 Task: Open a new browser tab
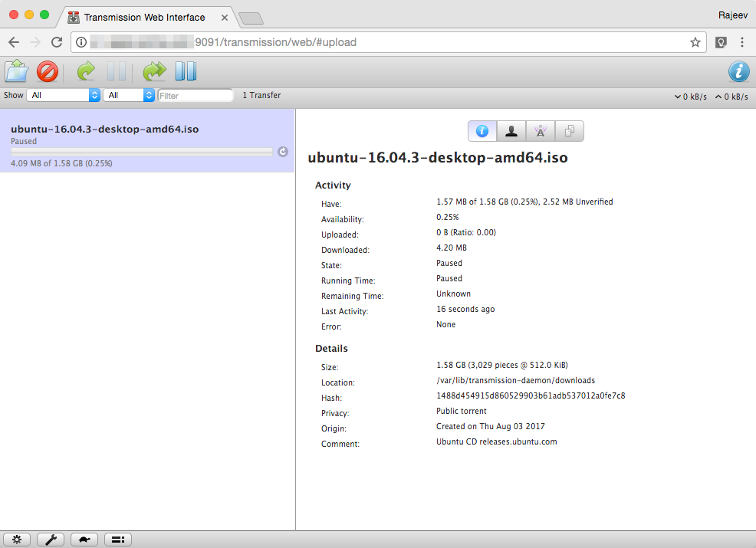click(x=251, y=18)
